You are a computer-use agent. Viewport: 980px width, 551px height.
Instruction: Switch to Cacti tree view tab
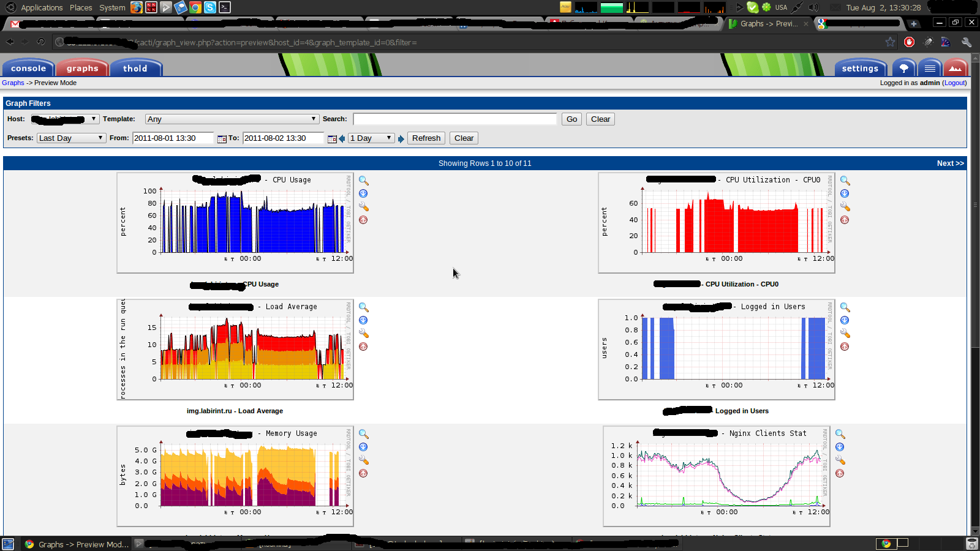[x=904, y=68]
